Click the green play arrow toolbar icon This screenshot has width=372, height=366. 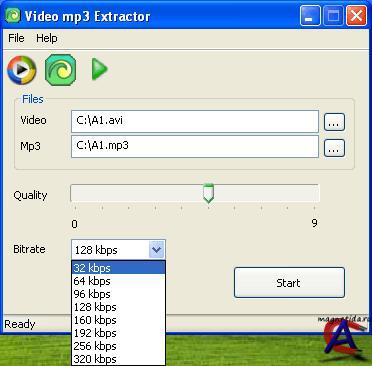pyautogui.click(x=99, y=69)
